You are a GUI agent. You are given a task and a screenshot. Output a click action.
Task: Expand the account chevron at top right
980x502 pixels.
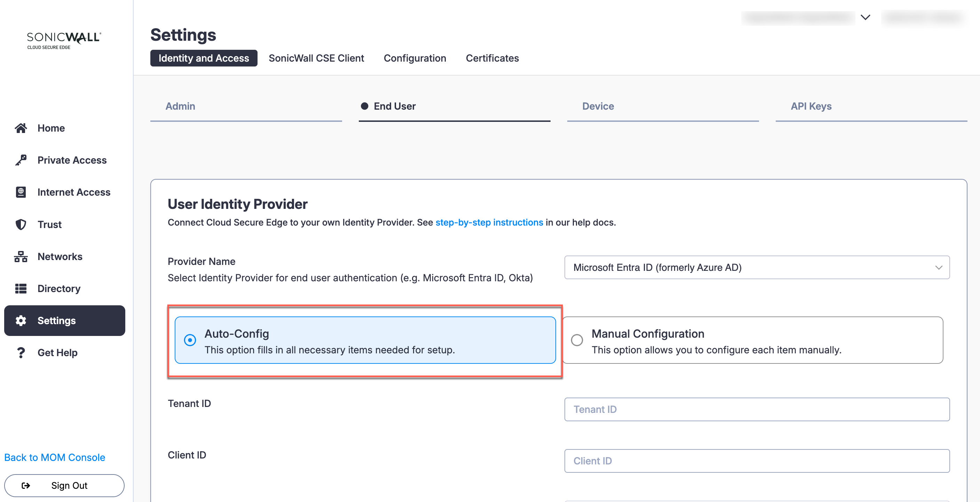pos(865,17)
